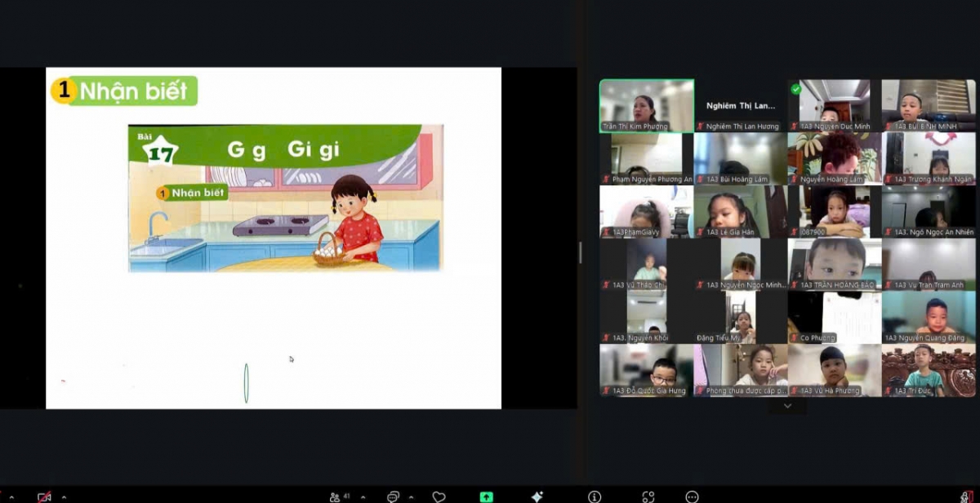
Task: Click the heart Reactions icon
Action: click(439, 496)
